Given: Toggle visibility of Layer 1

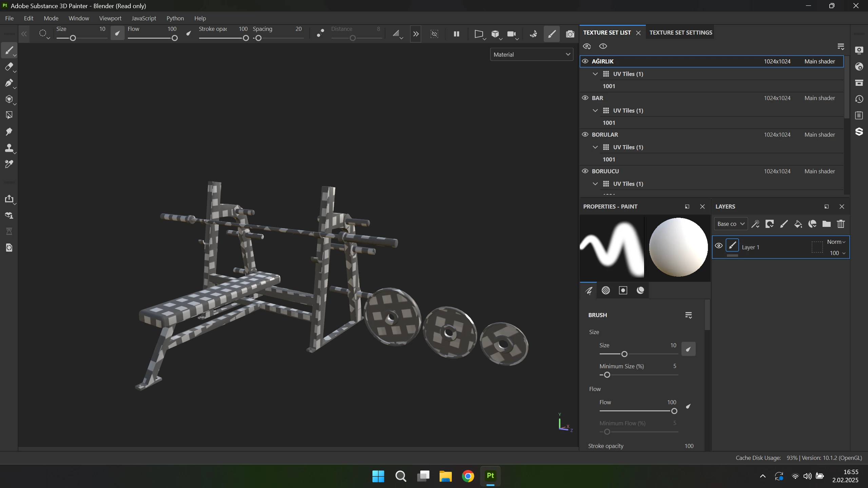Looking at the screenshot, I should click(718, 246).
